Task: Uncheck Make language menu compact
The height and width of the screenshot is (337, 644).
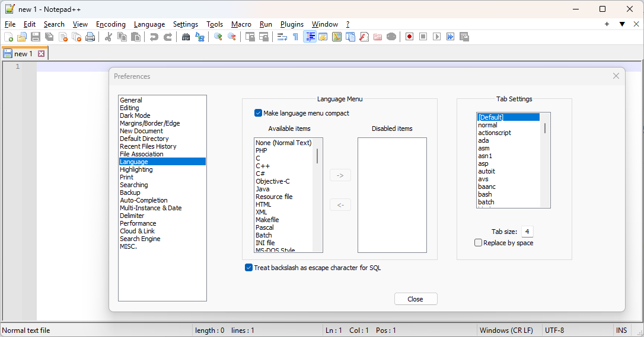Action: (x=259, y=113)
